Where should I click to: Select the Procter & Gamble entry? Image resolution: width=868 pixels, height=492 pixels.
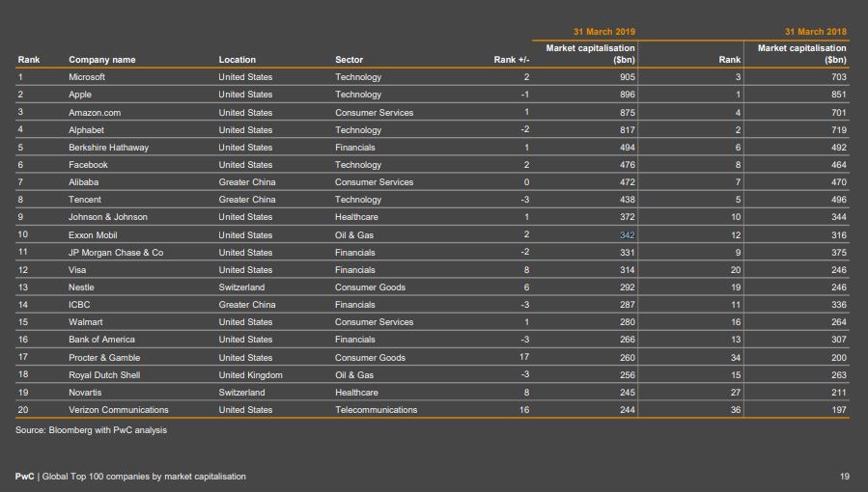tap(104, 358)
